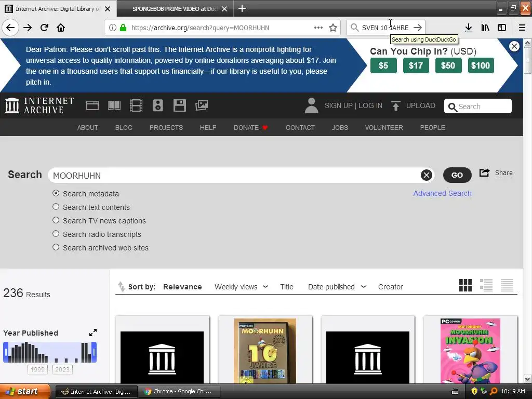
Task: Open the PROJECTS menu item
Action: (166, 128)
